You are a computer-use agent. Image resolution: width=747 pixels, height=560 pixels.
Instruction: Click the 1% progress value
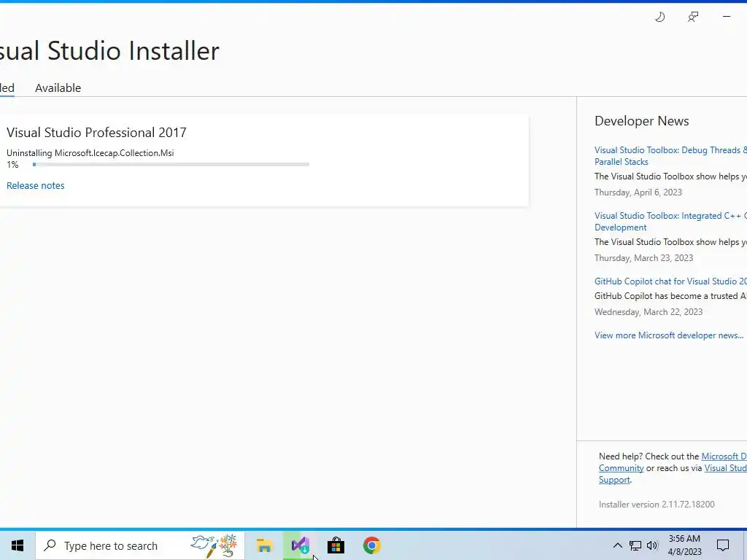[12, 165]
